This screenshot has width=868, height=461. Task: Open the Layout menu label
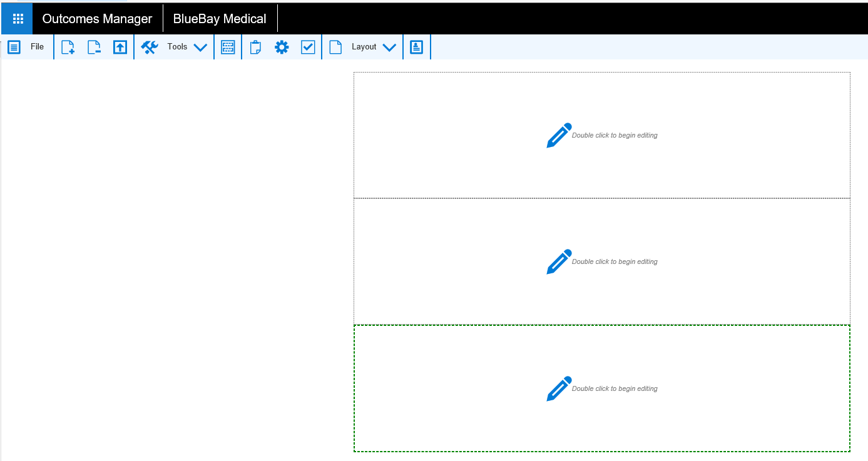[364, 47]
